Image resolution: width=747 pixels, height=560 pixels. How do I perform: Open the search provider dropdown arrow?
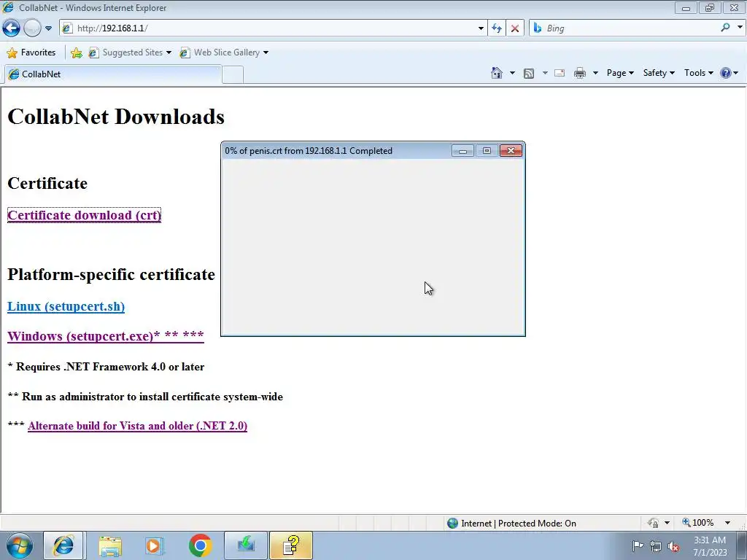pyautogui.click(x=740, y=28)
